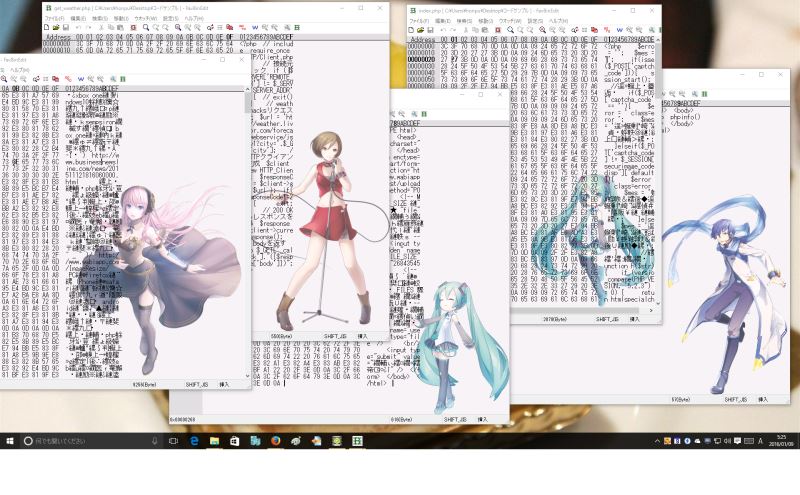Image resolution: width=800 pixels, height=495 pixels.
Task: Click green B icon in leftmost hex window
Action: [x=122, y=79]
